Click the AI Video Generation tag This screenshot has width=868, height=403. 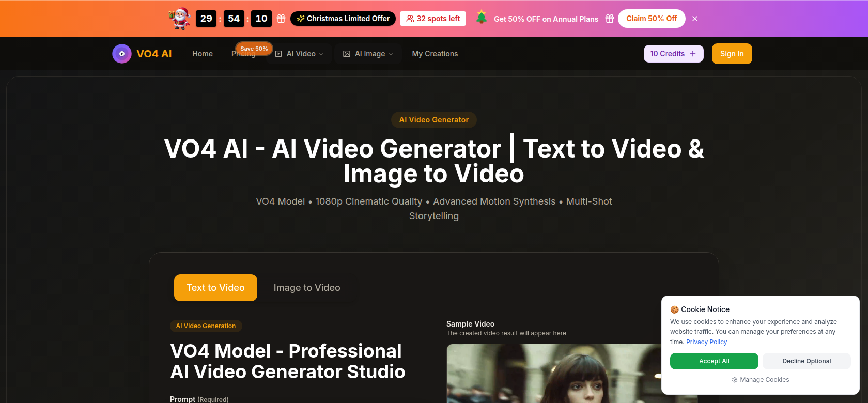tap(206, 326)
